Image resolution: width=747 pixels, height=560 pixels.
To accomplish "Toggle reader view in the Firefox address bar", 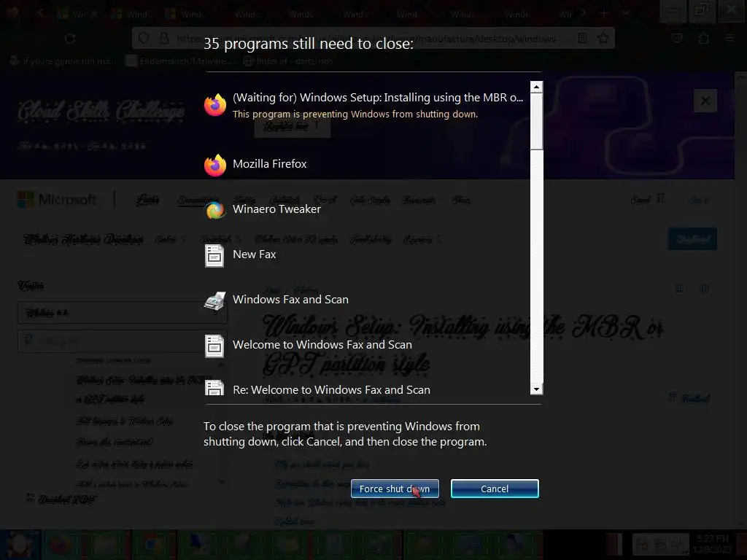I will 582,38.
